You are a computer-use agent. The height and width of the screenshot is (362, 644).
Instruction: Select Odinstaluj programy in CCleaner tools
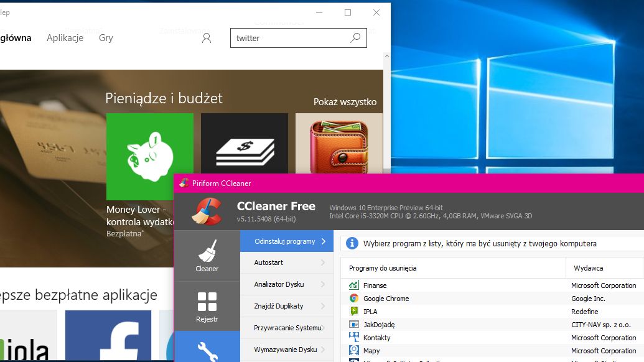point(287,241)
